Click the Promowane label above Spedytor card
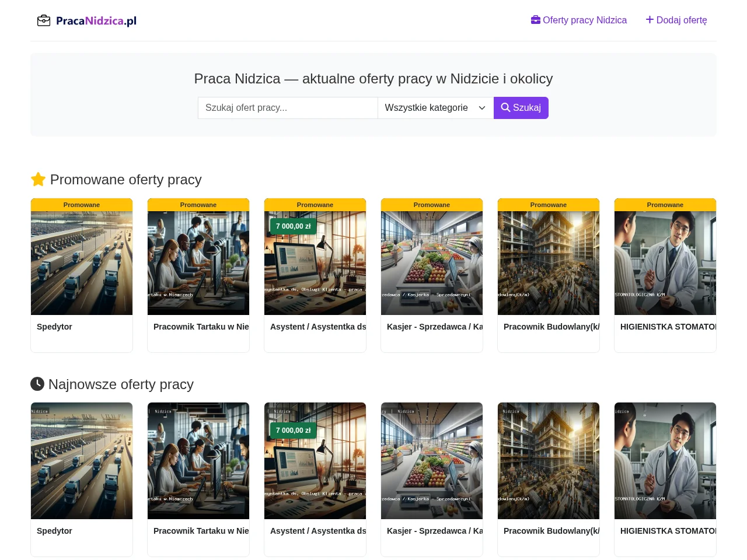 pyautogui.click(x=82, y=205)
